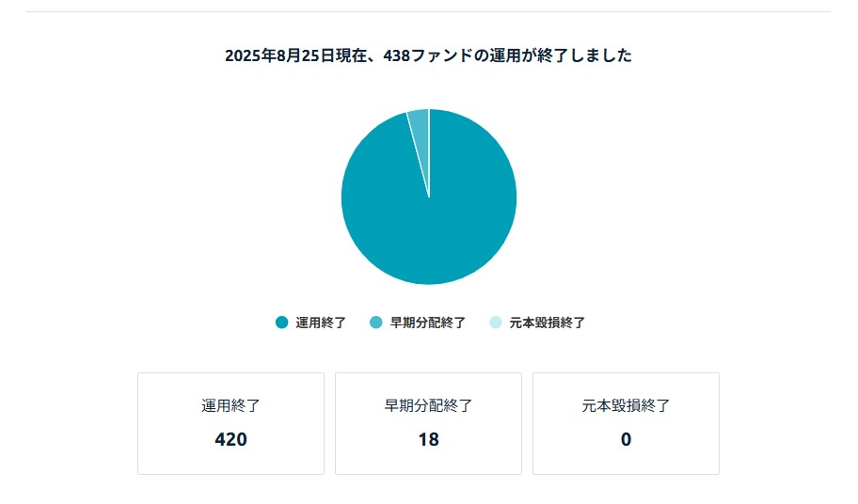The height and width of the screenshot is (504, 858).
Task: Click the center point of the pie chart
Action: click(429, 197)
